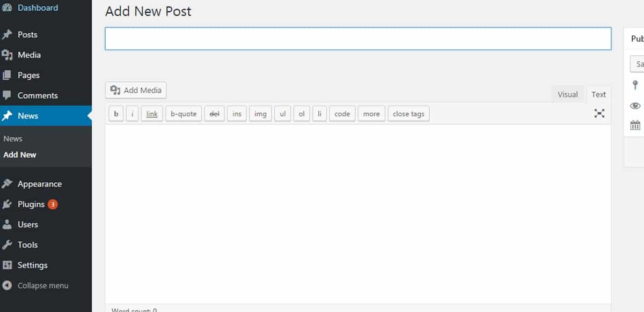Click the visibility eye icon in Publish panel
This screenshot has height=312, width=644.
click(635, 106)
